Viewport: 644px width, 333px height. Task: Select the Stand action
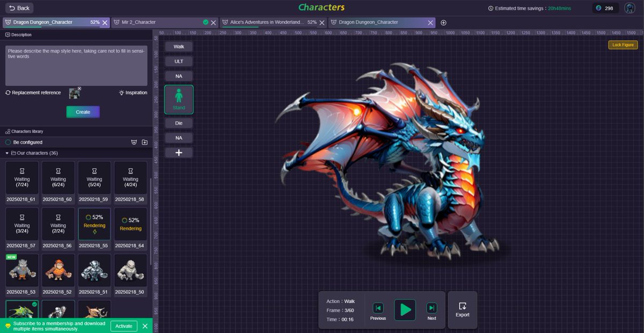pos(179,99)
